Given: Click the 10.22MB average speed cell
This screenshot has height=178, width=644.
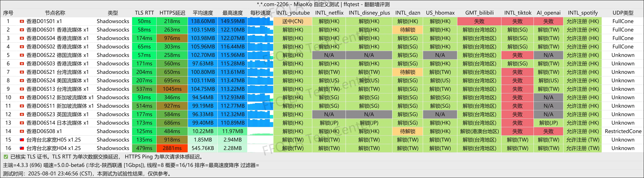Looking at the screenshot, I should click(203, 131).
